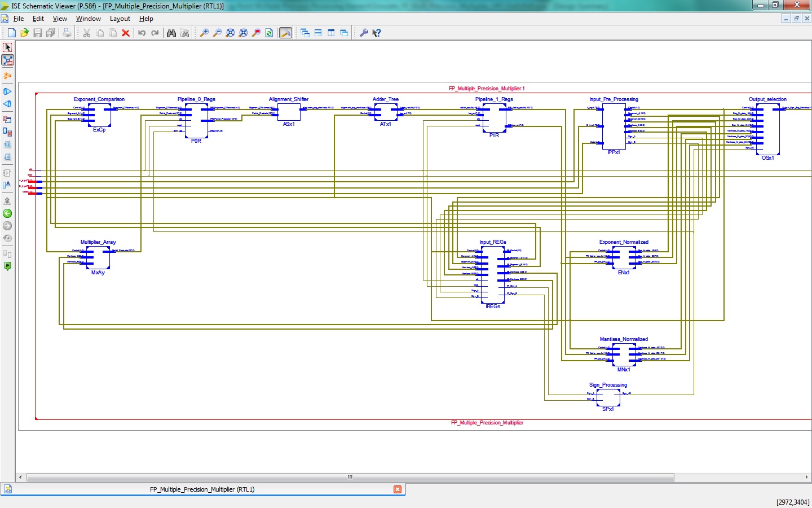Click the Zoom In magnifier icon
Image resolution: width=812 pixels, height=508 pixels.
click(x=204, y=33)
